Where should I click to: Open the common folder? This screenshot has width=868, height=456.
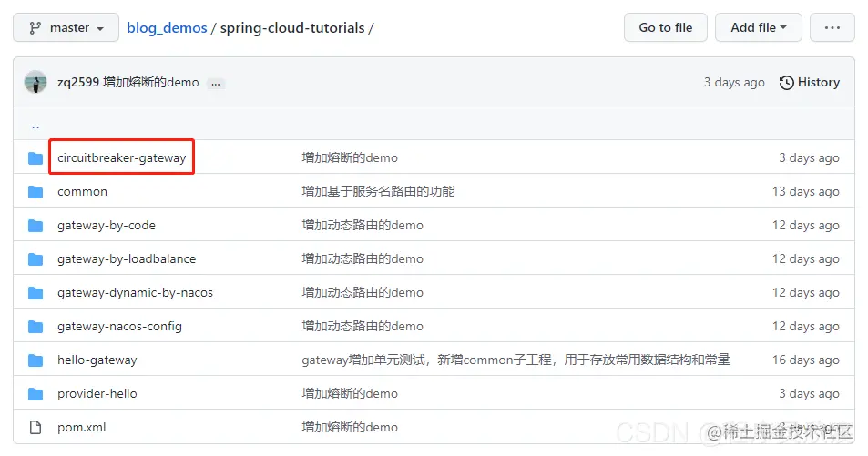(83, 191)
